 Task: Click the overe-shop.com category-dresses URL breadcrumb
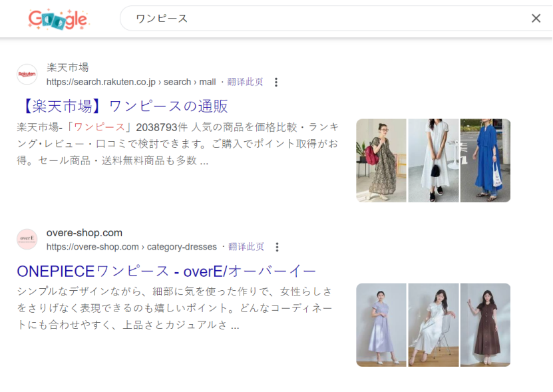coord(132,247)
